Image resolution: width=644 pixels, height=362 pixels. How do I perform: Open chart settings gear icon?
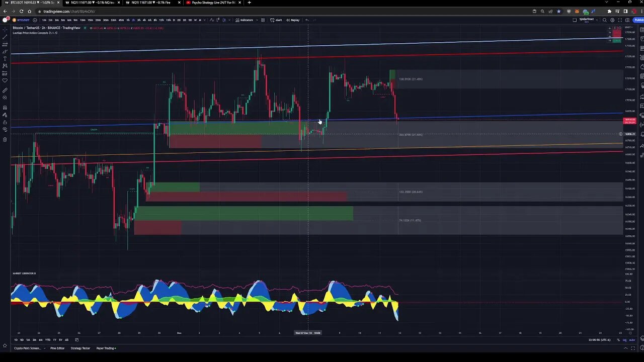click(x=612, y=20)
